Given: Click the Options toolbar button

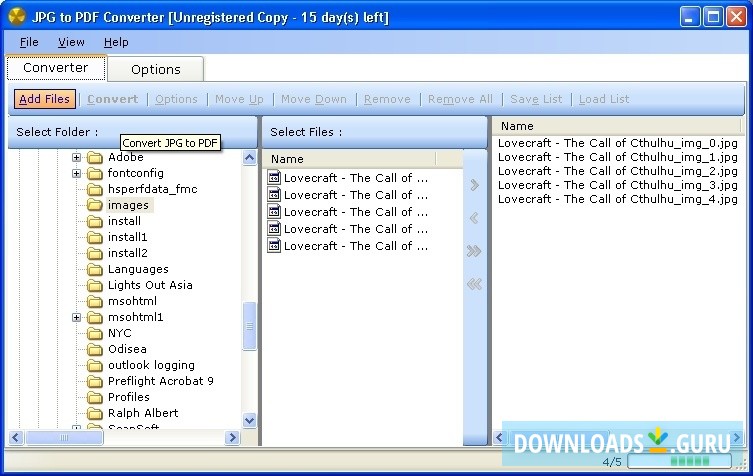Looking at the screenshot, I should [x=176, y=99].
